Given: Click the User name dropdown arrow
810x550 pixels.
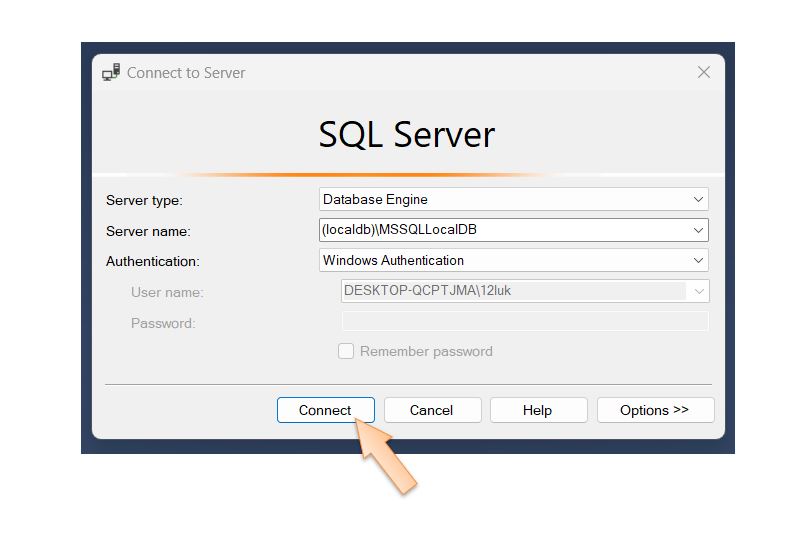Looking at the screenshot, I should click(x=698, y=291).
